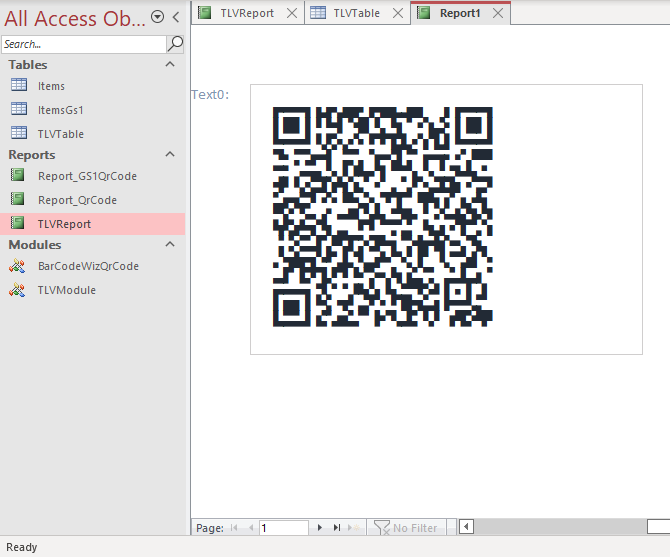
Task: Click the Report_QrCode report icon
Action: tap(18, 199)
